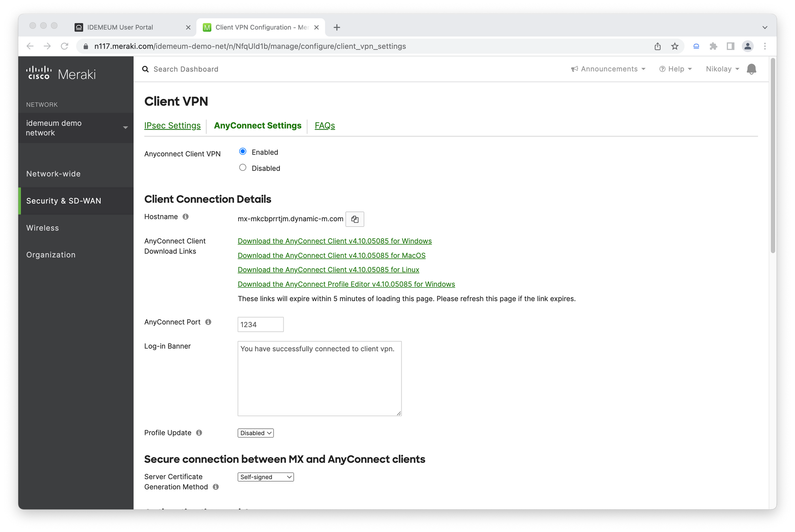Open the Profile Update dropdown
795x532 pixels.
[x=256, y=433]
